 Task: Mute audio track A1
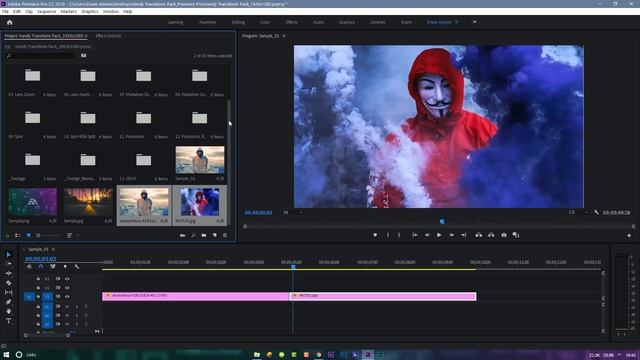[67, 306]
